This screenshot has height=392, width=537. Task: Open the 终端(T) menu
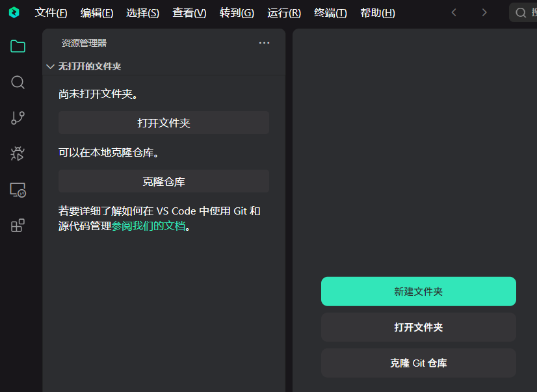pos(330,13)
